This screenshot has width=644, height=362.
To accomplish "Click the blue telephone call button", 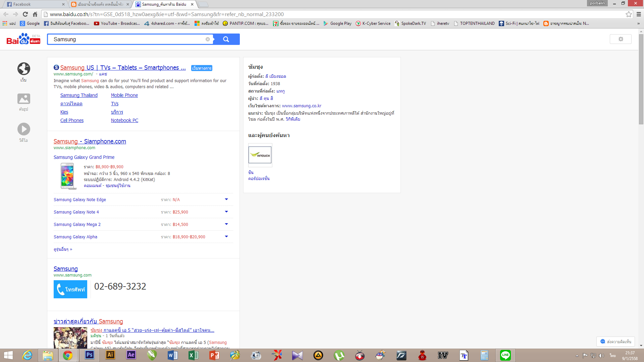I will coord(70,289).
